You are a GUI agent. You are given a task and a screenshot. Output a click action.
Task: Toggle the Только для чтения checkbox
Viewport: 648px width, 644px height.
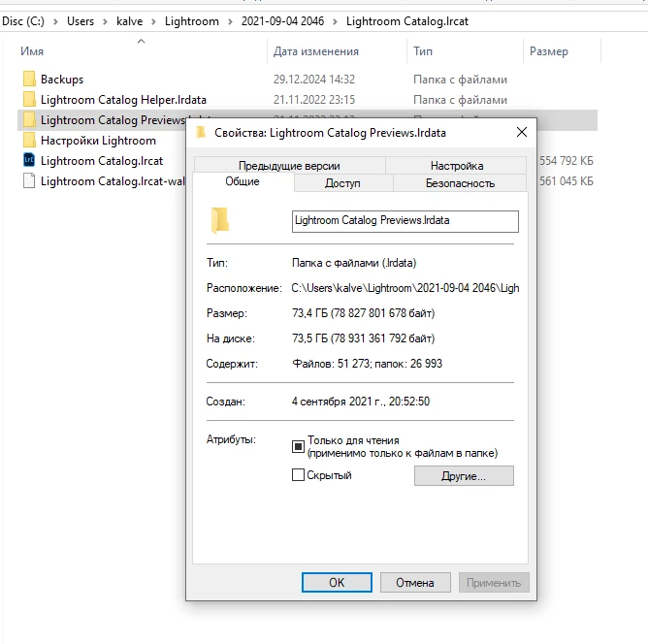298,446
